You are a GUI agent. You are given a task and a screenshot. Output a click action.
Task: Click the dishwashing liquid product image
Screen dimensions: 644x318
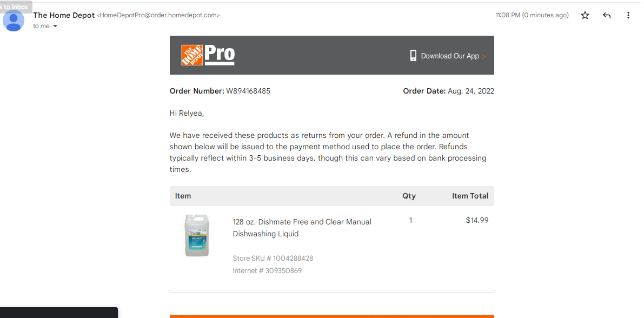click(197, 235)
